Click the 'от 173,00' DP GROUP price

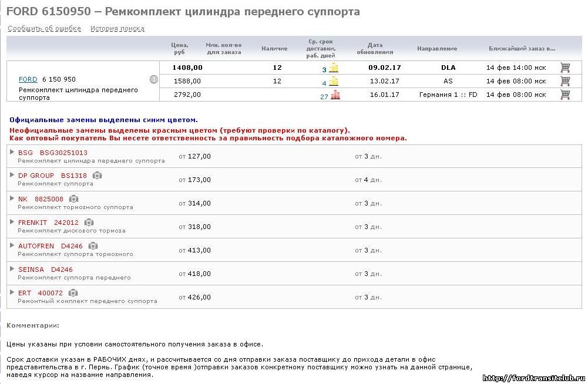(194, 180)
